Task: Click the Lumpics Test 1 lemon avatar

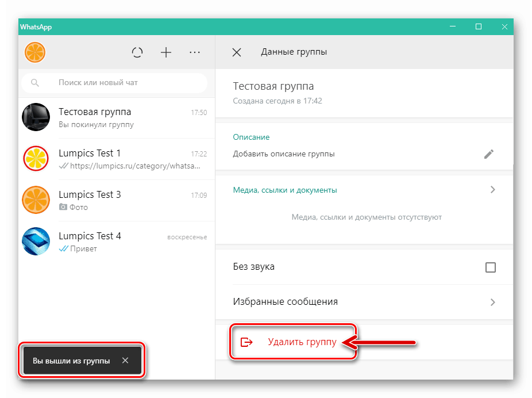Action: (36, 159)
